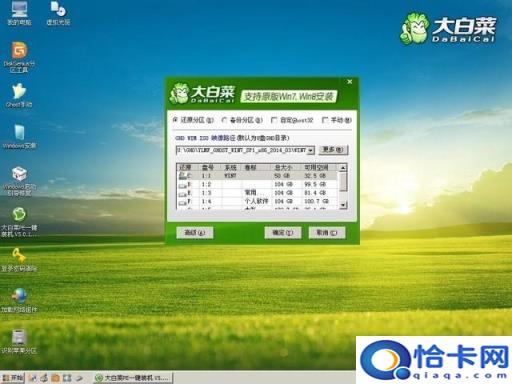Select the 1:3 partition row with 81.4 GB free
The height and width of the screenshot is (384, 512).
pyautogui.click(x=258, y=193)
